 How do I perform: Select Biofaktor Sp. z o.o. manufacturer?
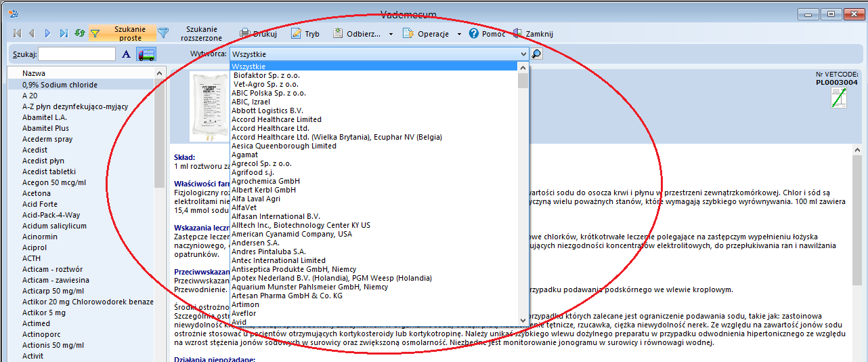(x=374, y=75)
